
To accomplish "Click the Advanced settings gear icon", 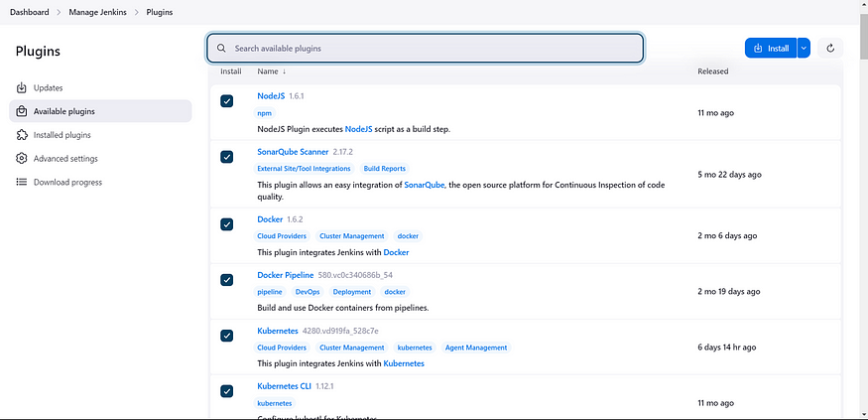I will 21,159.
